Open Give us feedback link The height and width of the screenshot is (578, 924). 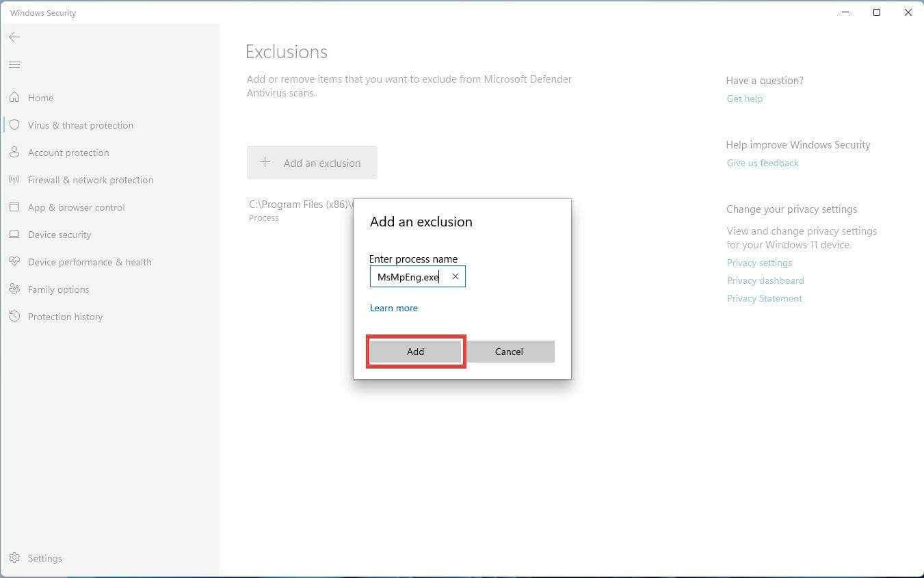pyautogui.click(x=763, y=163)
